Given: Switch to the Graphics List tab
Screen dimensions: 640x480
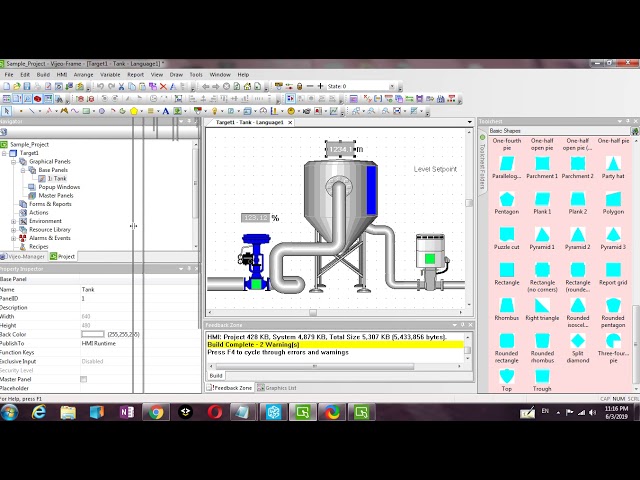Looking at the screenshot, I should [x=277, y=388].
